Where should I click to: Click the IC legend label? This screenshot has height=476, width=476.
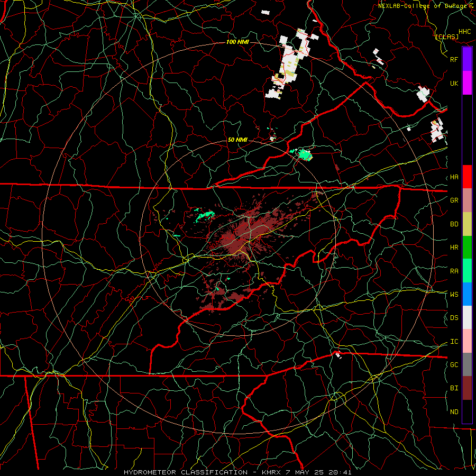pos(454,342)
